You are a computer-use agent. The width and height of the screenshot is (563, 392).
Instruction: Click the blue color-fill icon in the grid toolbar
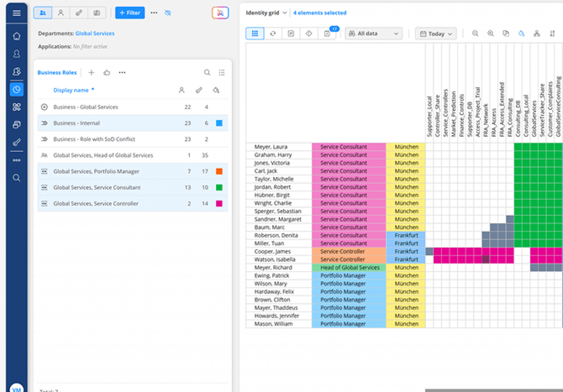(522, 33)
